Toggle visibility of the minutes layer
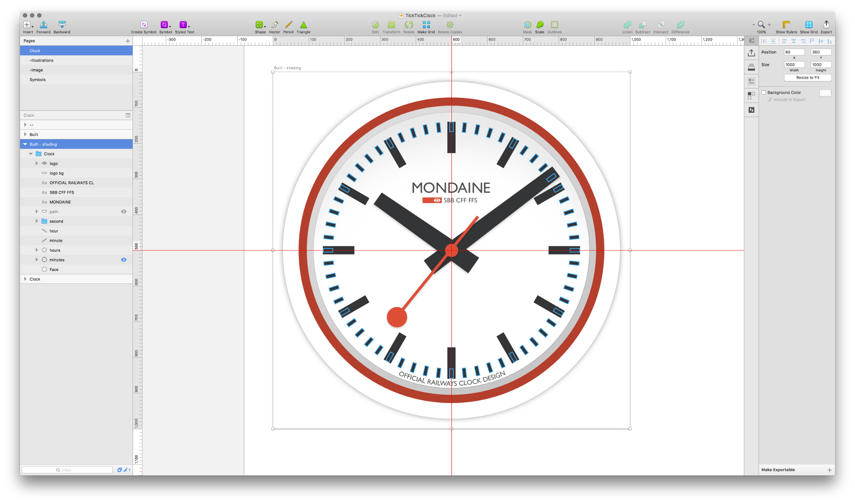The width and height of the screenshot is (855, 504). click(x=124, y=260)
